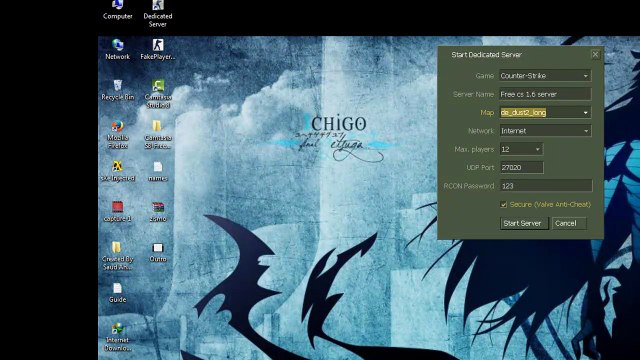Viewport: 640px width, 360px height.
Task: Click the Start Dedicated Server title text
Action: [x=486, y=55]
